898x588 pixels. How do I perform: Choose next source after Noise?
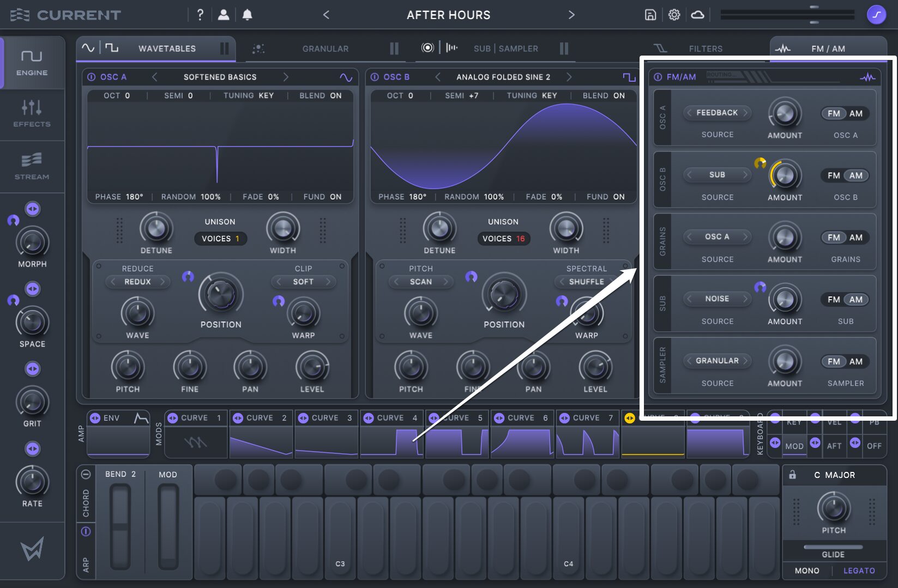[745, 299]
